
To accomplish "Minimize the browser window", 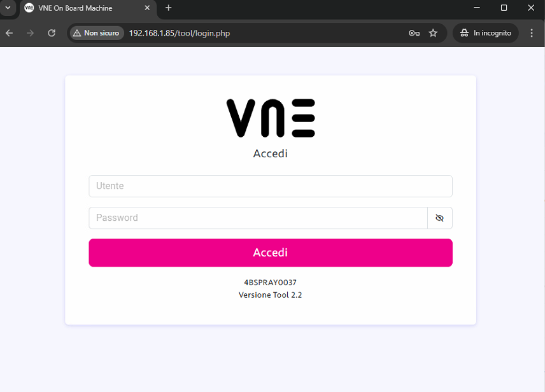I will 477,8.
